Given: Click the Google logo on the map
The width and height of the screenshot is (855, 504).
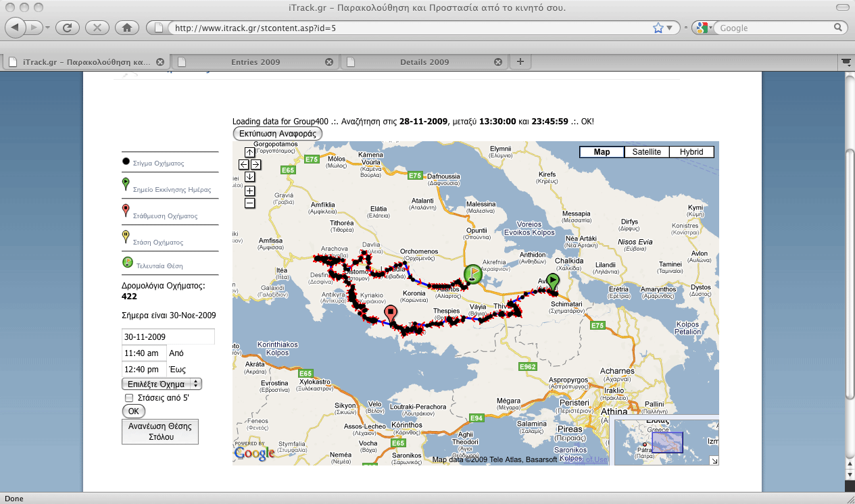Looking at the screenshot, I should (x=255, y=453).
